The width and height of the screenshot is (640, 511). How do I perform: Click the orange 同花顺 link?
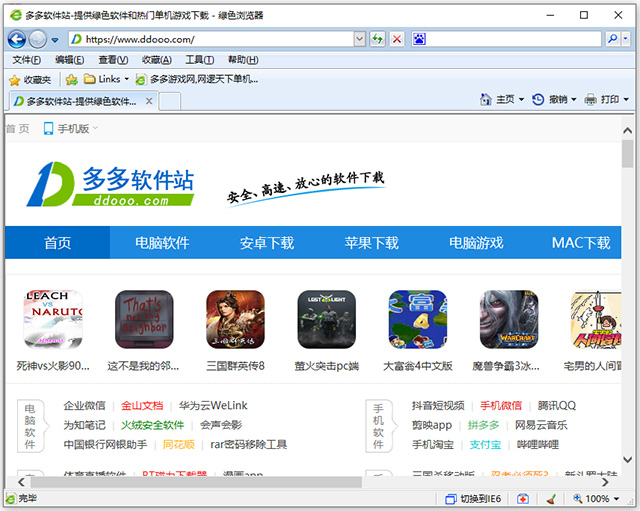pos(178,444)
